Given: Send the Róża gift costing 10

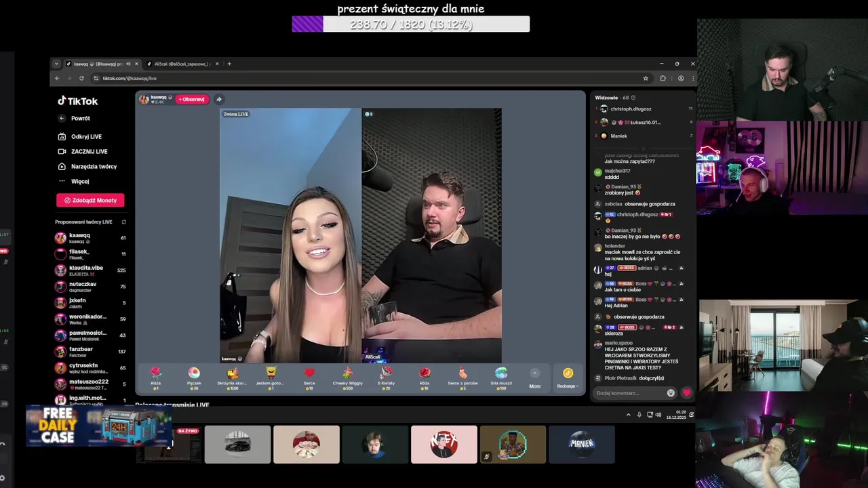Looking at the screenshot, I should pos(425,378).
